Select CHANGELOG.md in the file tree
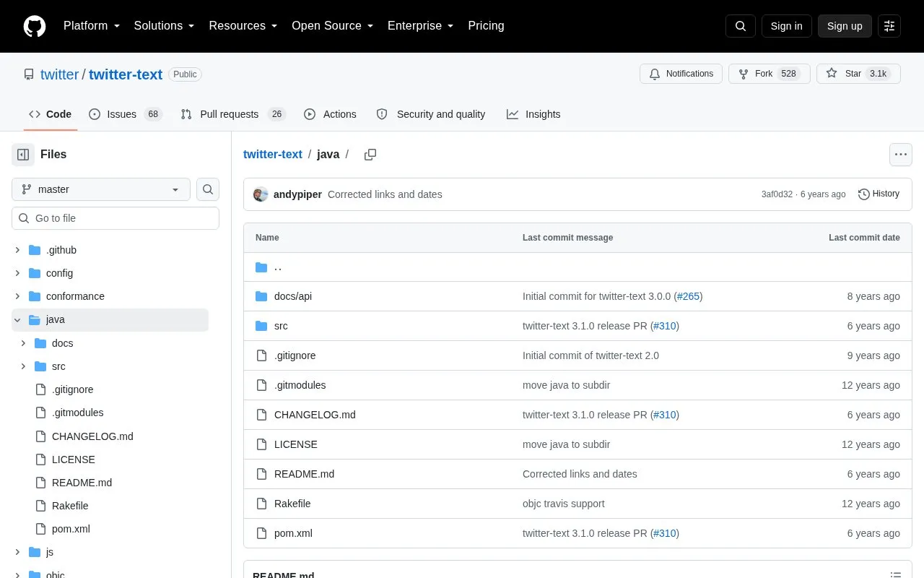Viewport: 924px width, 578px height. tap(92, 436)
